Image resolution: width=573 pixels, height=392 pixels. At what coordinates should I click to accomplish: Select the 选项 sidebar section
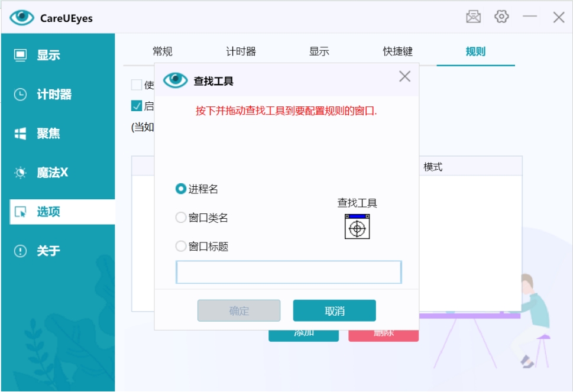pyautogui.click(x=62, y=212)
